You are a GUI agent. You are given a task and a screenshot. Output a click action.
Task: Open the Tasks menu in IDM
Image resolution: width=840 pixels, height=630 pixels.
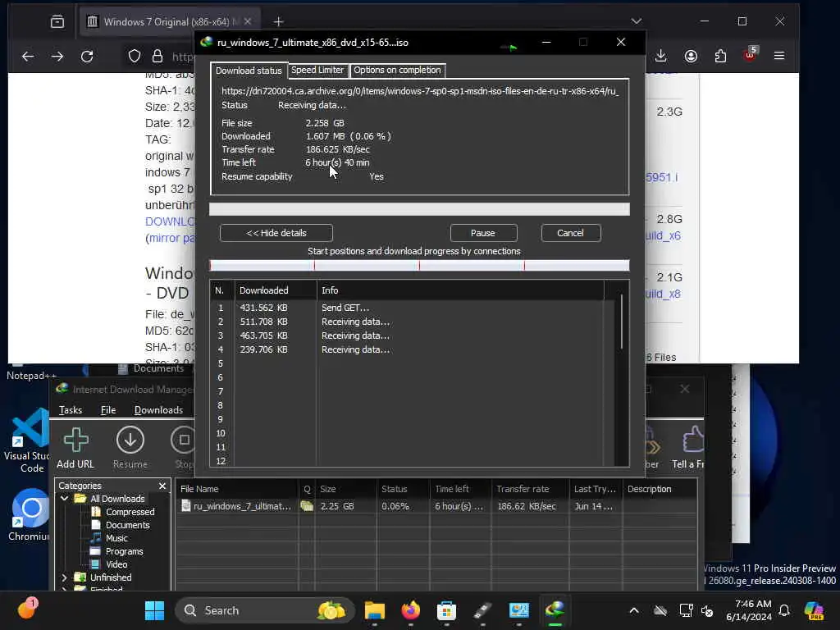[x=71, y=410]
